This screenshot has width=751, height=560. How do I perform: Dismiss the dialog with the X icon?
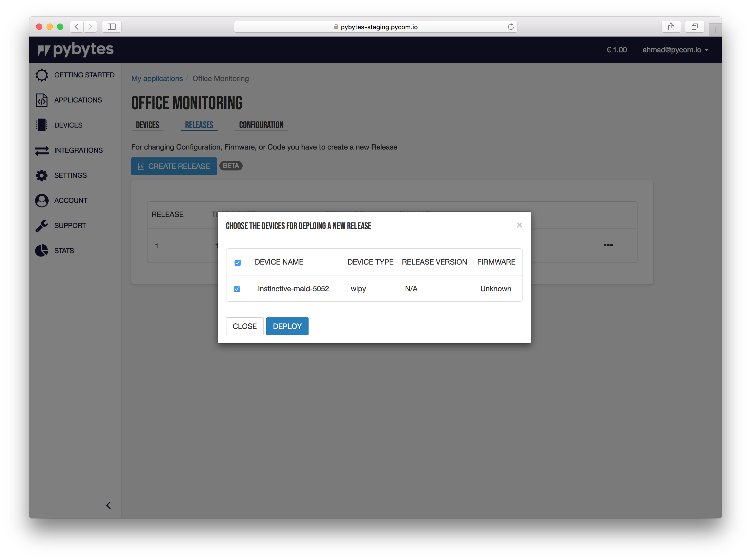[519, 225]
